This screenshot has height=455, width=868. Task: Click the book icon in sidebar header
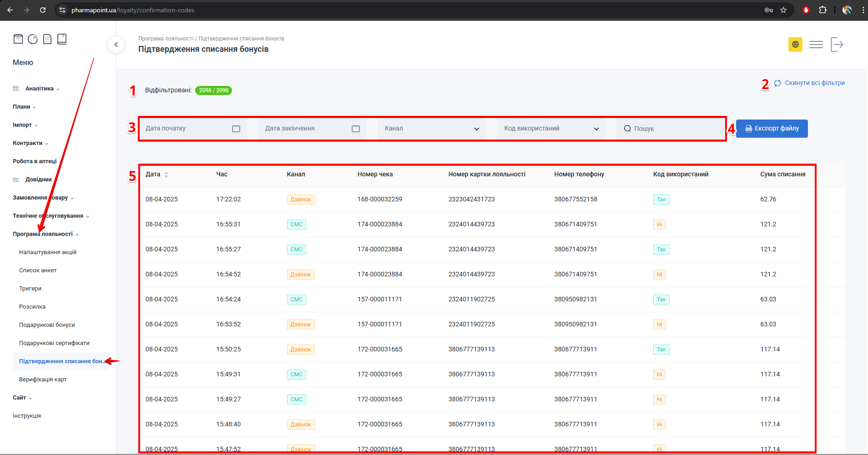coord(62,39)
